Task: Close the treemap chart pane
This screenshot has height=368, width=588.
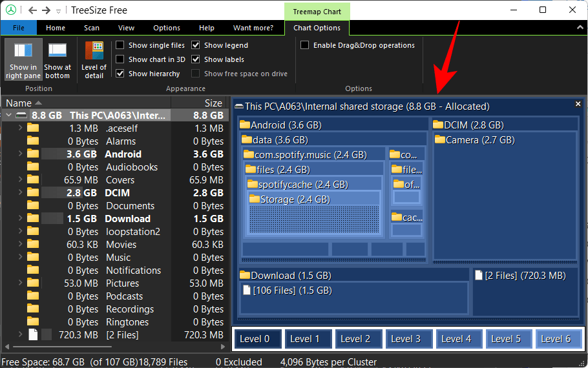Action: (x=578, y=104)
